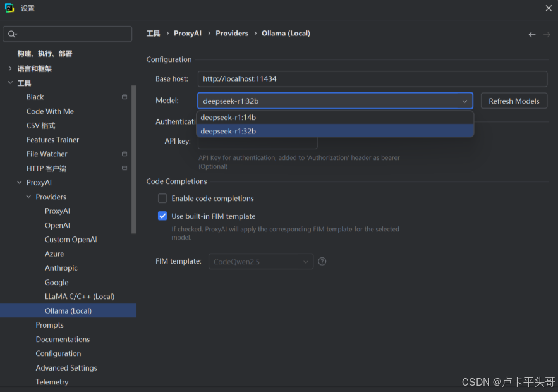Select ProxyAI provider under Providers
Viewport: 558px width, 392px height.
[58, 211]
